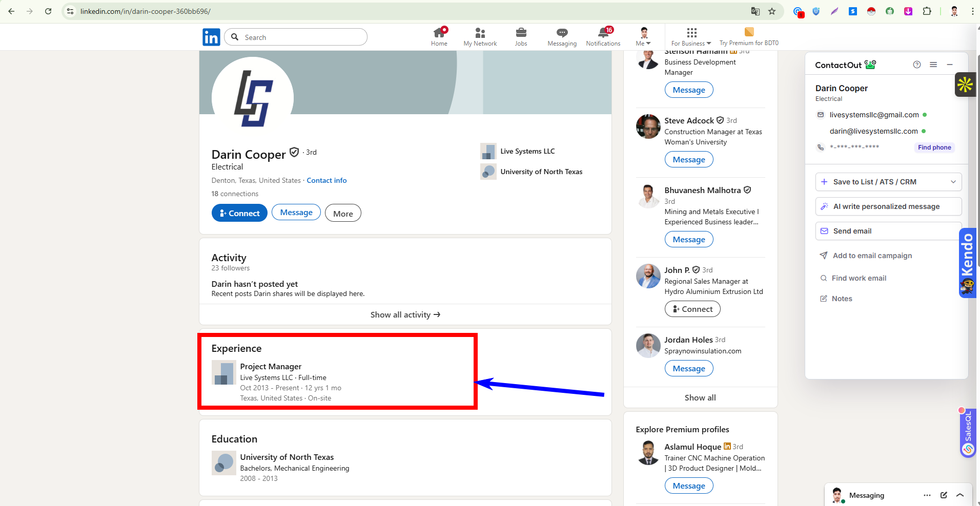Click 18 connections text

tap(235, 194)
